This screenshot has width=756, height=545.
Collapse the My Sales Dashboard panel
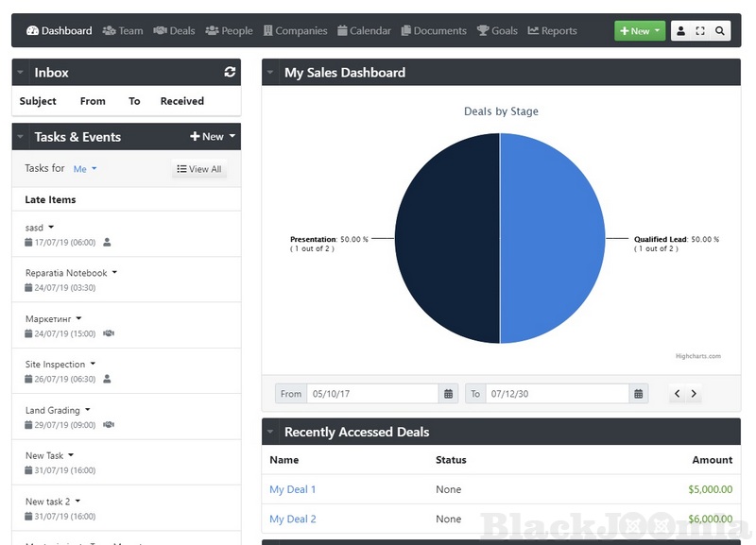(271, 73)
